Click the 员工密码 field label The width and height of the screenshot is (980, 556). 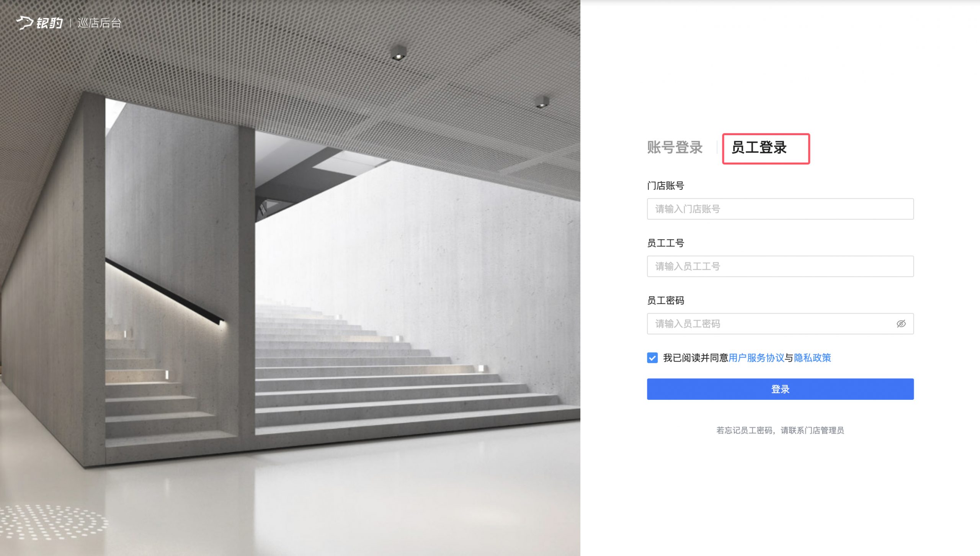tap(665, 301)
